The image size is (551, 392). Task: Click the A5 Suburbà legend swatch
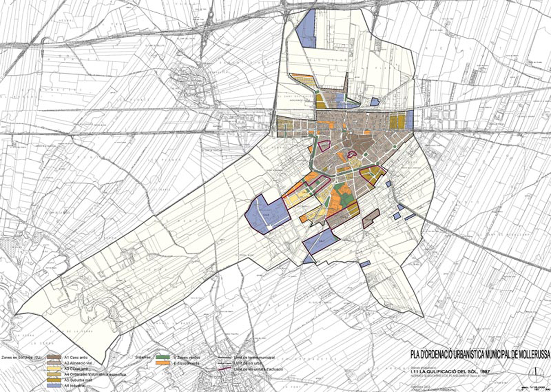(54, 380)
